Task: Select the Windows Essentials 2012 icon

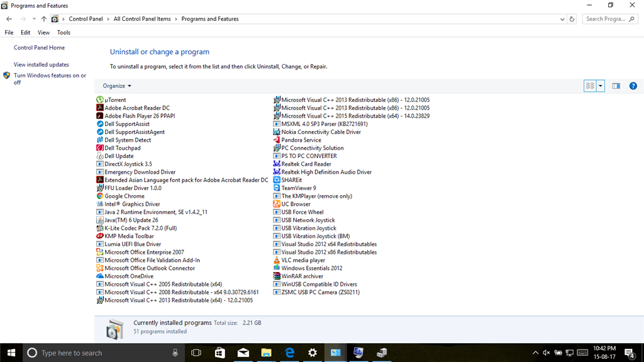Action: 277,268
